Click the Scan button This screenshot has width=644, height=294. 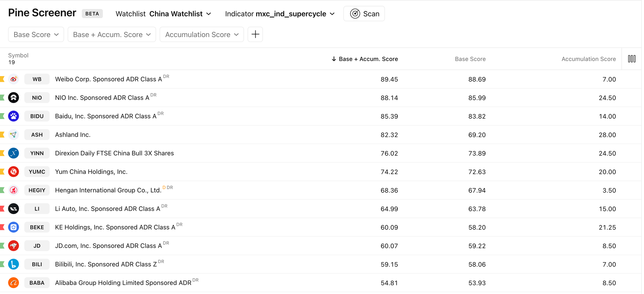[x=364, y=14]
